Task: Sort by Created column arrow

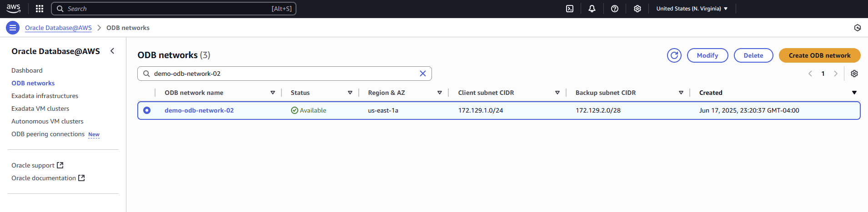Action: coord(854,93)
